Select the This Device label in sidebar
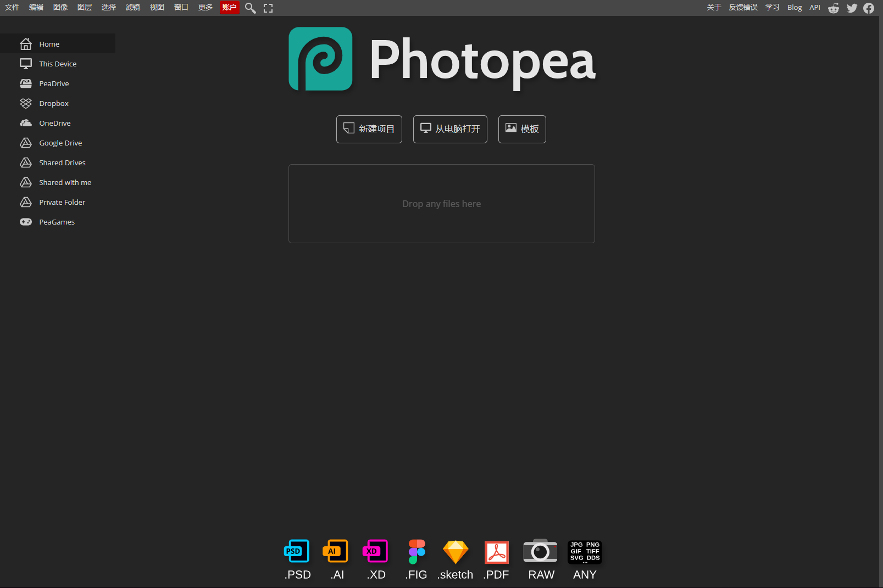Image resolution: width=883 pixels, height=588 pixels. pos(58,64)
